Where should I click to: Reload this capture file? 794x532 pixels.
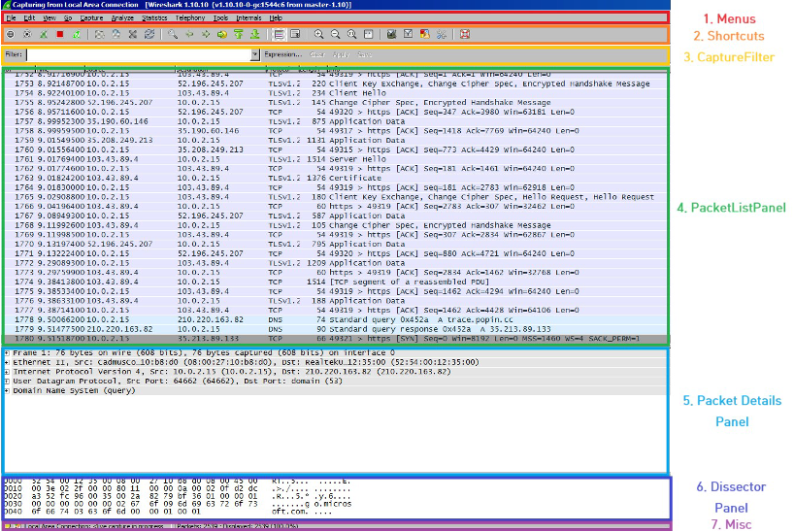tap(149, 34)
